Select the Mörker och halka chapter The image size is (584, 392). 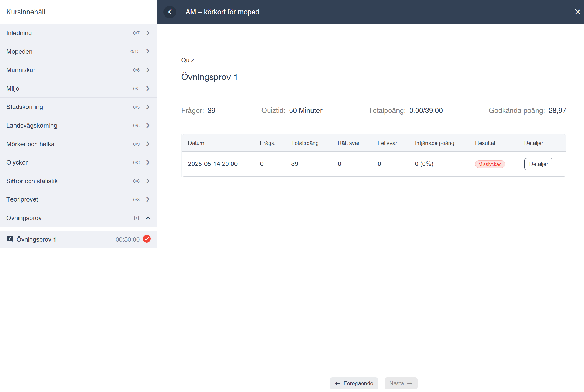(78, 144)
